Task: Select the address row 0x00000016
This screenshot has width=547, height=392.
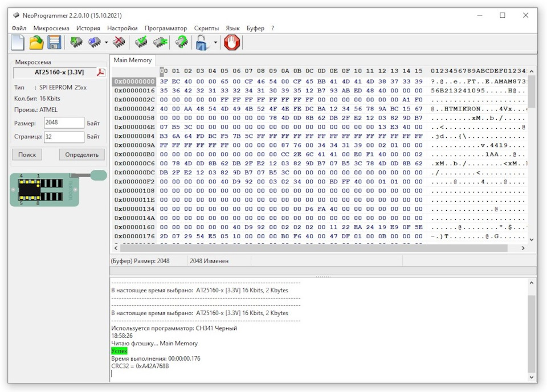Action: (x=134, y=91)
